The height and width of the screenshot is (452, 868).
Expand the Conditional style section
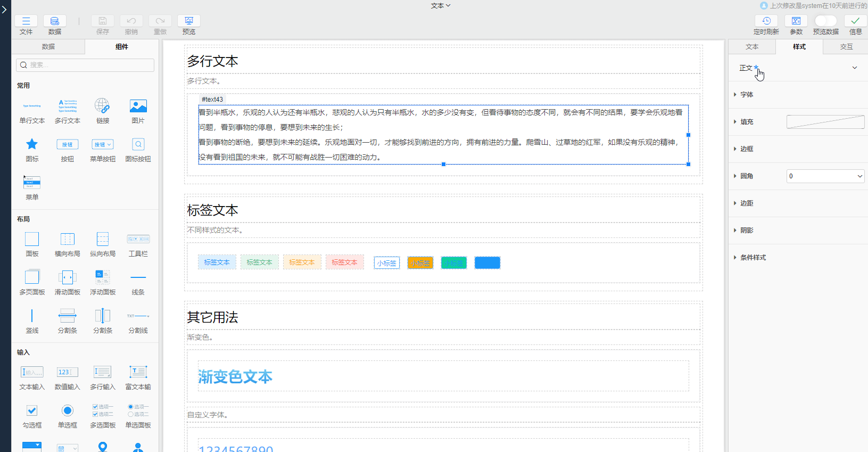(753, 258)
